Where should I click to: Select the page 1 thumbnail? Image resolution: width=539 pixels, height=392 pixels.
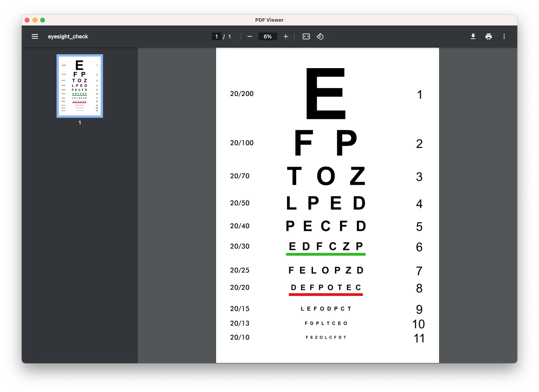(x=80, y=86)
